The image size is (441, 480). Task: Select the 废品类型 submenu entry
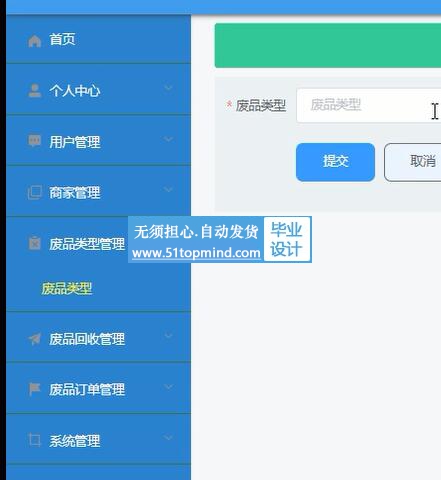click(x=67, y=288)
